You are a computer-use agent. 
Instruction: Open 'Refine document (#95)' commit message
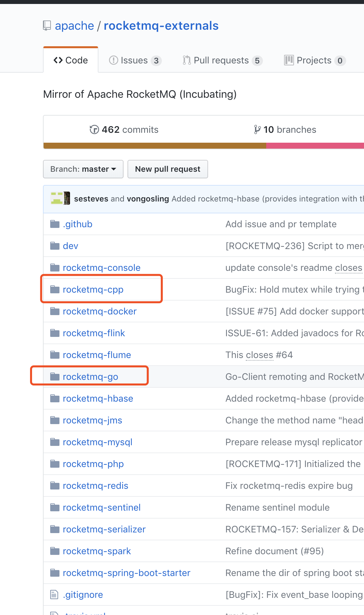point(274,551)
